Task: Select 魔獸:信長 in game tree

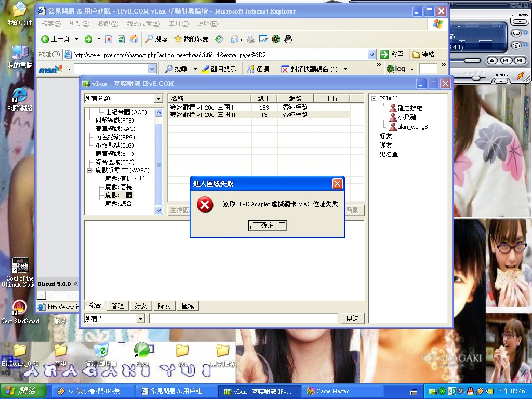Action: (x=118, y=187)
